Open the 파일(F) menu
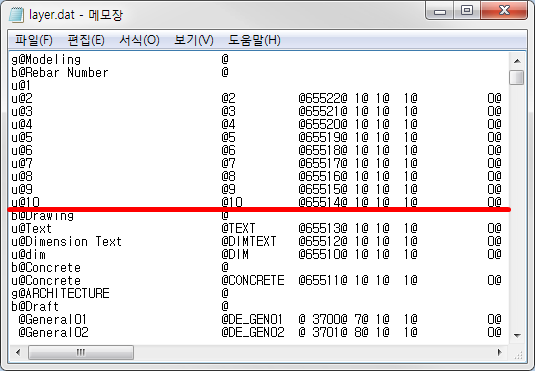Image resolution: width=535 pixels, height=371 pixels. (x=33, y=40)
